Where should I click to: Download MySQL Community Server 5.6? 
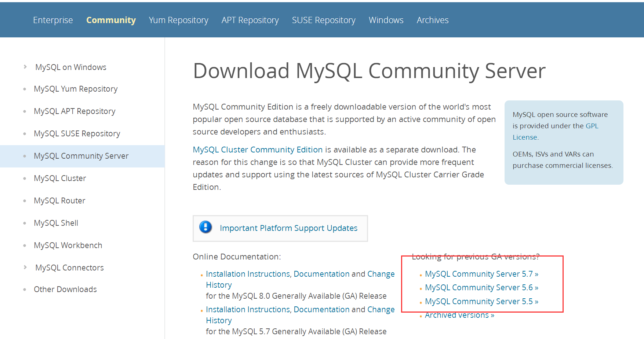481,288
